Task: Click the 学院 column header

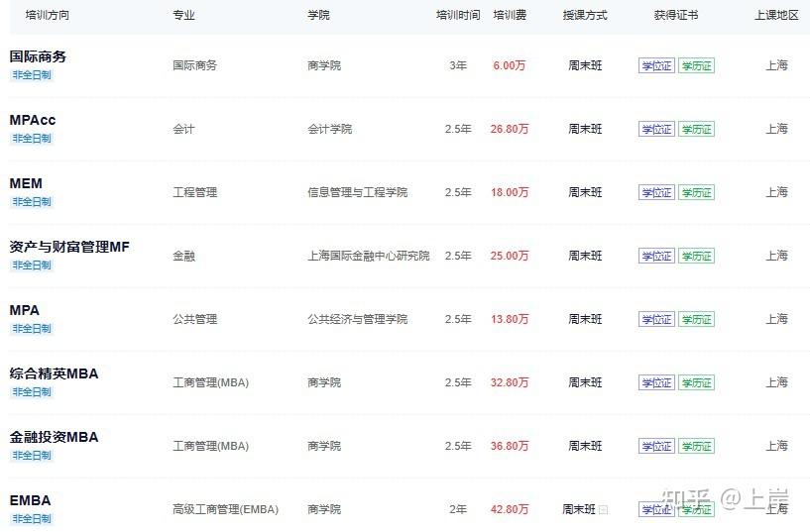Action: [x=318, y=15]
